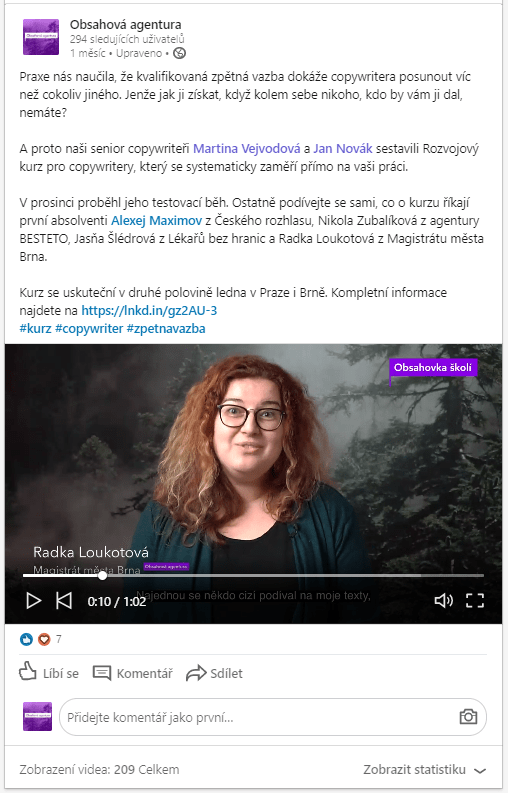Click the globe visibility icon
This screenshot has height=793, width=508.
(x=180, y=53)
